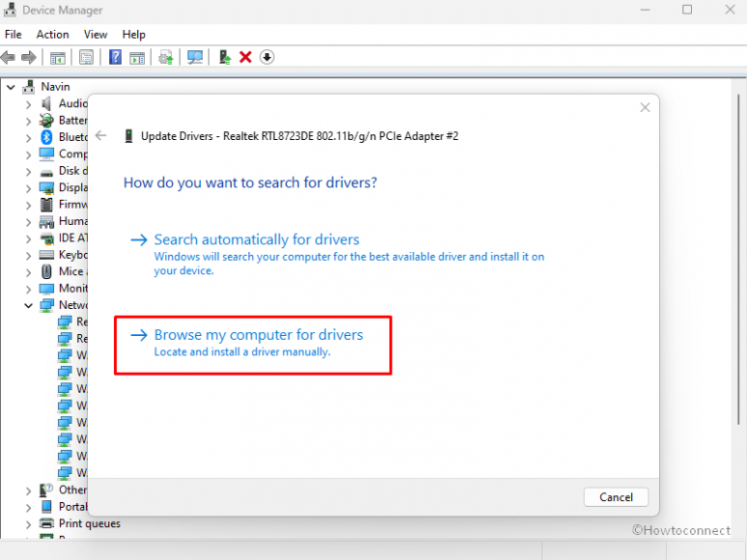The height and width of the screenshot is (560, 747).
Task: Collapse the Navin root node
Action: [11, 87]
